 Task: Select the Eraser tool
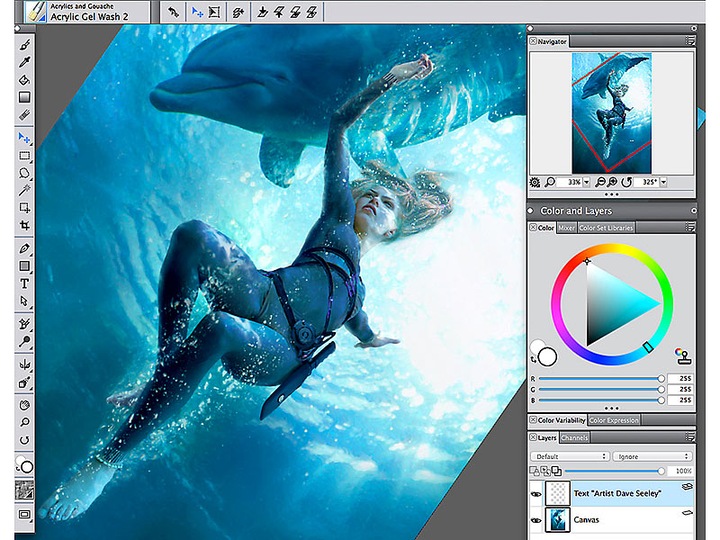(25, 114)
